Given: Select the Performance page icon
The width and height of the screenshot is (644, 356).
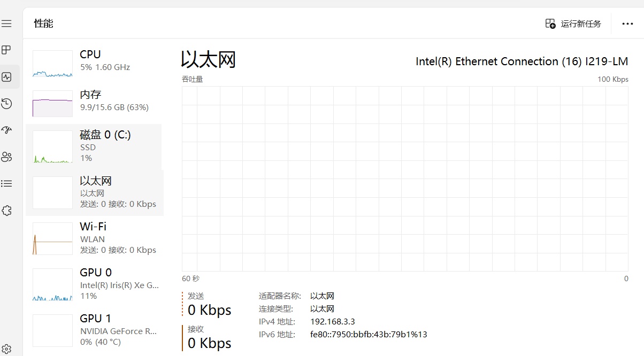Looking at the screenshot, I should click(6, 77).
